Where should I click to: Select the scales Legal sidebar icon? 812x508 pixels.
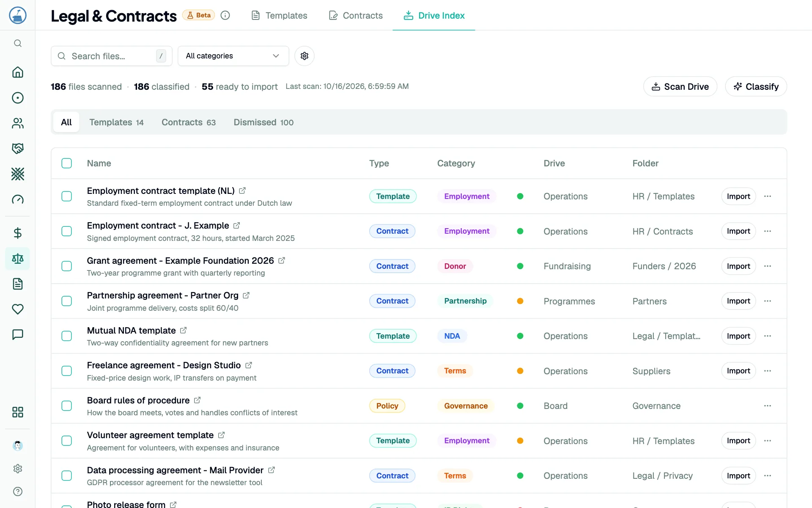click(18, 259)
